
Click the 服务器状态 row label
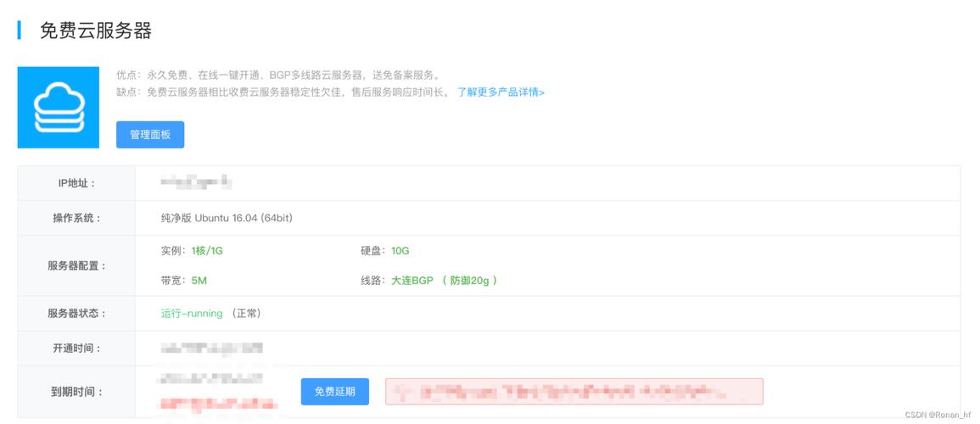pyautogui.click(x=76, y=314)
